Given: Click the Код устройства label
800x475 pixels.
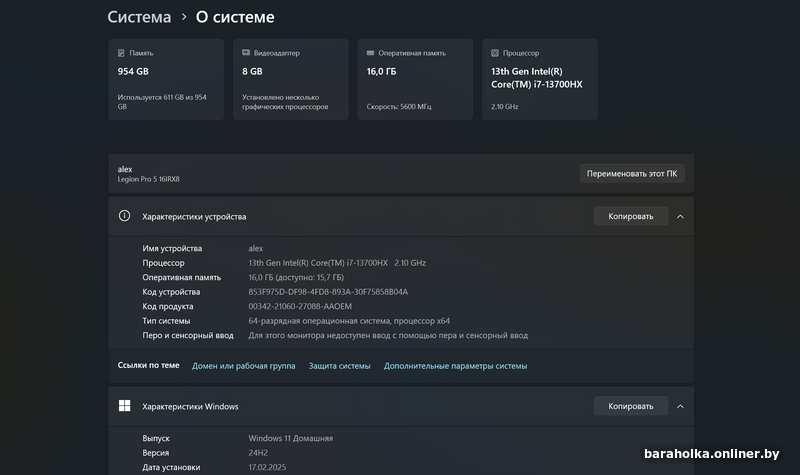Looking at the screenshot, I should point(171,292).
